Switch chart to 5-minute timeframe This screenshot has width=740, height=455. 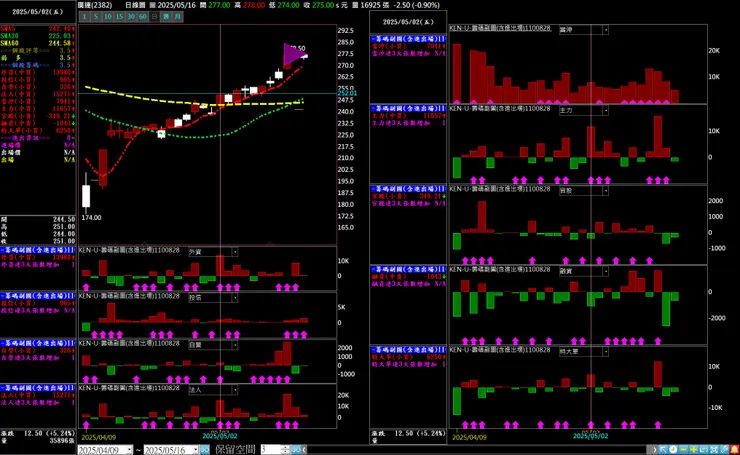tap(96, 17)
